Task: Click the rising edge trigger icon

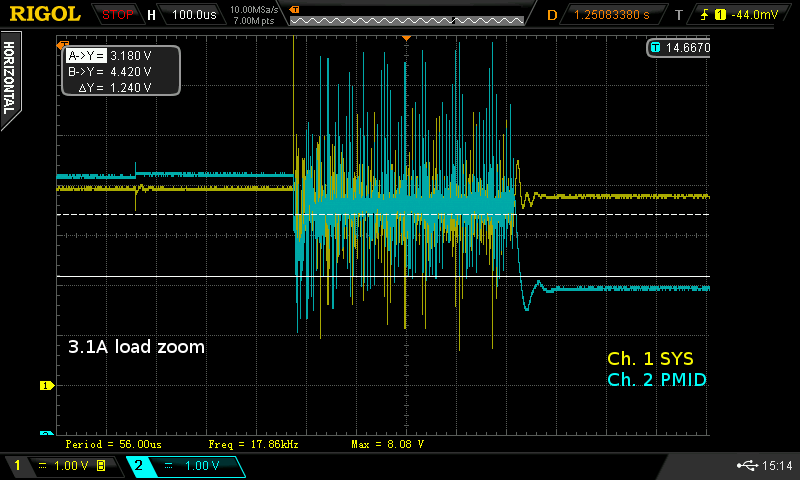Action: pos(705,15)
